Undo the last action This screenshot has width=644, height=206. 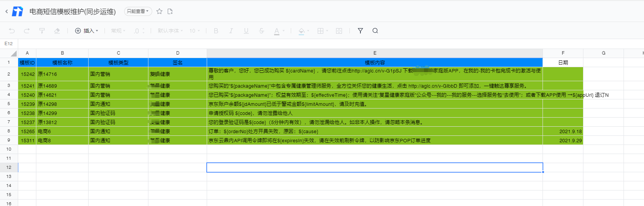(12, 31)
